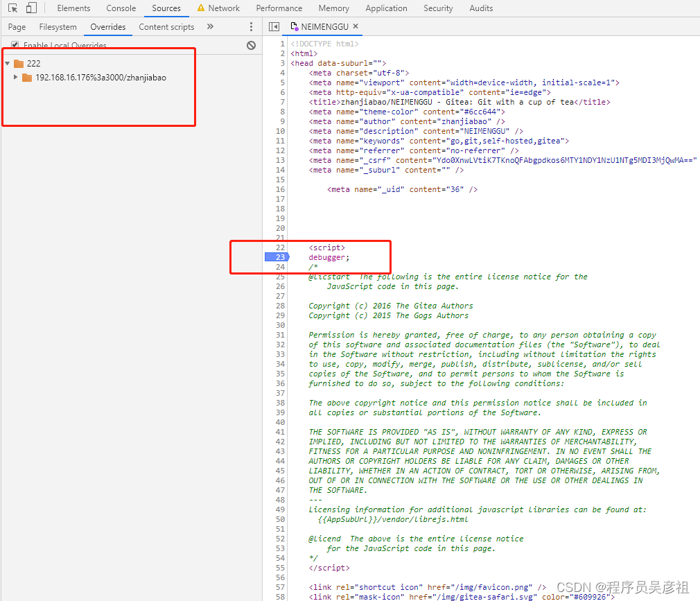Click the debugger; statement text
The image size is (700, 601).
[x=329, y=257]
